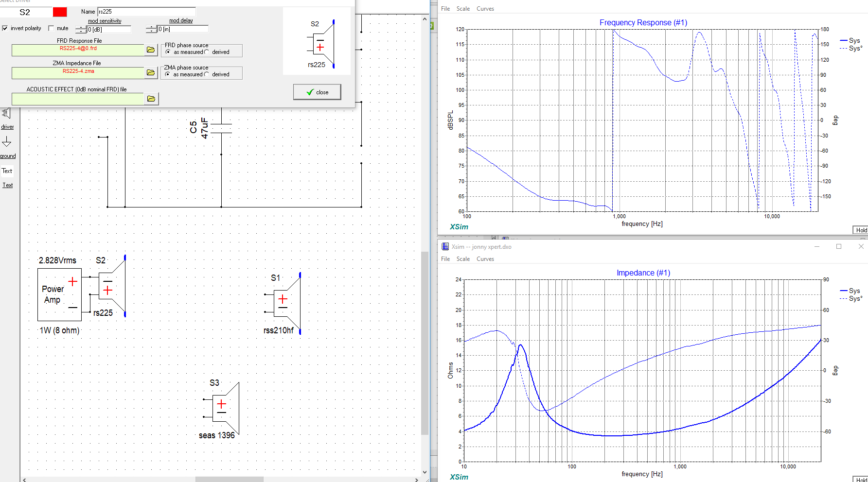Viewport: 868px width, 482px height.
Task: Open Scale menu in Impedance window
Action: click(x=463, y=259)
